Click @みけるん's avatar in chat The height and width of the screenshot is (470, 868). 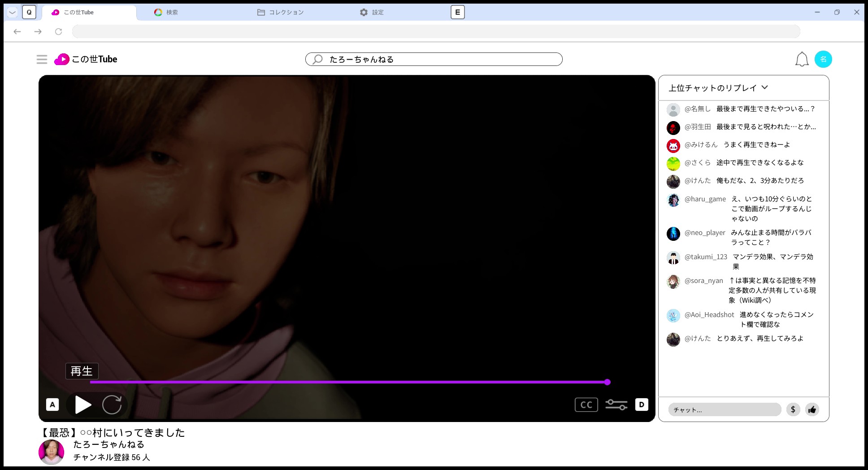click(673, 145)
